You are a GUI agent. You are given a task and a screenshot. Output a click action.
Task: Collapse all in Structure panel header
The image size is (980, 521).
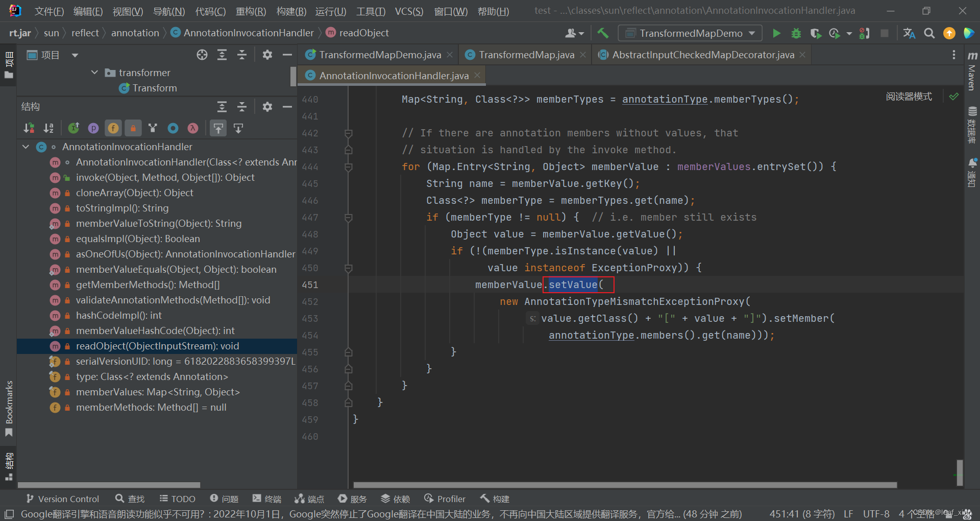point(242,107)
